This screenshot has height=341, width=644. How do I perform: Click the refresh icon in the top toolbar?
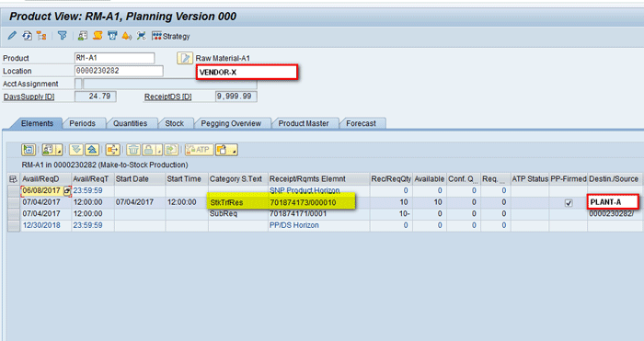pyautogui.click(x=27, y=36)
